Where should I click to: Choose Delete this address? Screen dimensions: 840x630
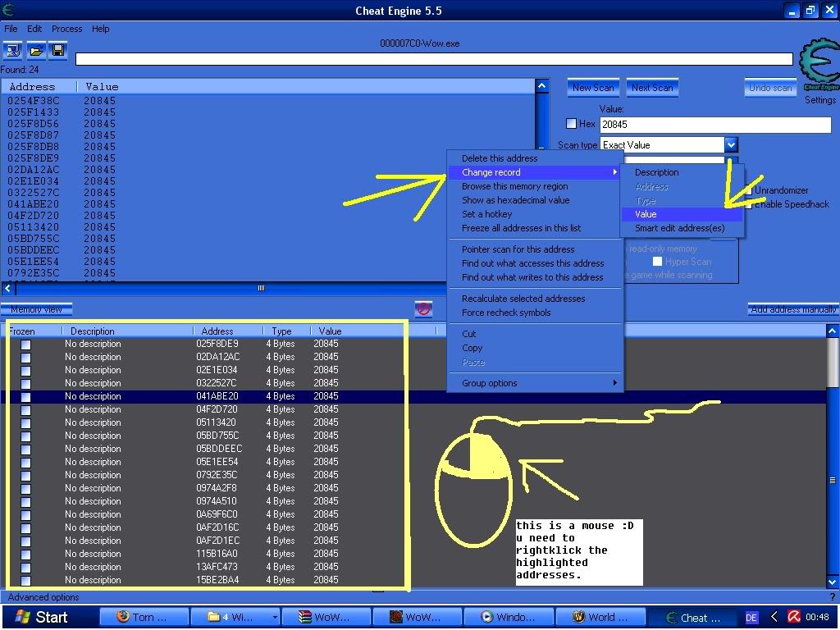[x=535, y=158]
